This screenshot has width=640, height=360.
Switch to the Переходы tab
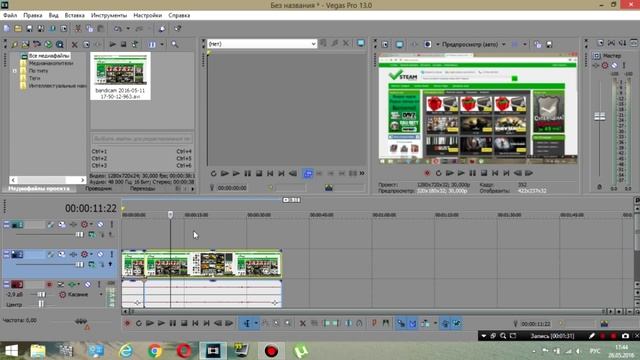(x=142, y=189)
